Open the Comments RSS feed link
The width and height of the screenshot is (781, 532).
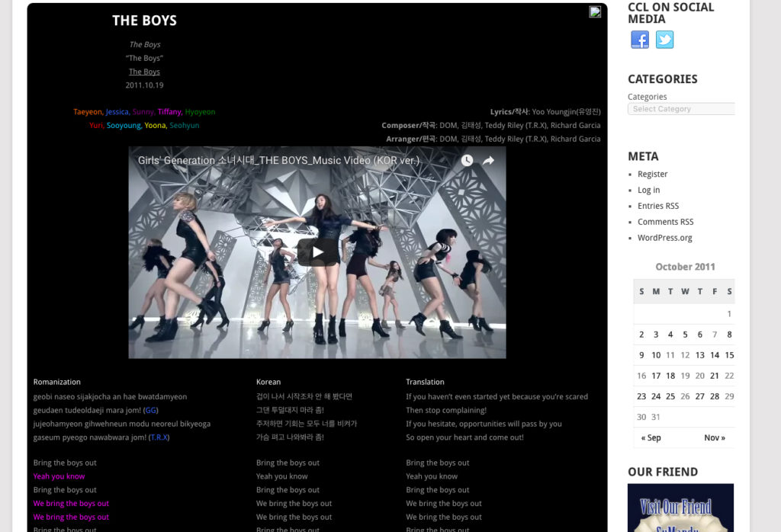(x=665, y=222)
